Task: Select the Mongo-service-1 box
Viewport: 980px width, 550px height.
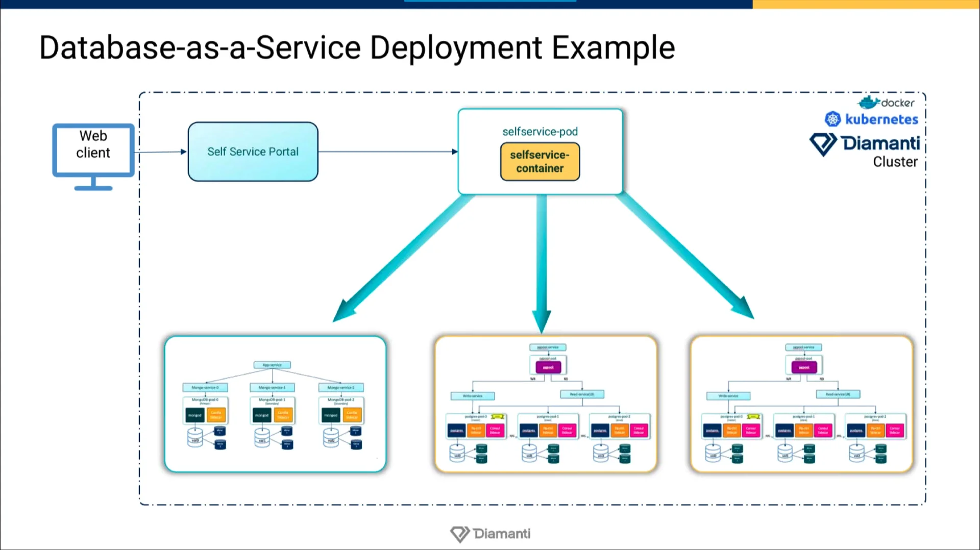Action: 272,388
